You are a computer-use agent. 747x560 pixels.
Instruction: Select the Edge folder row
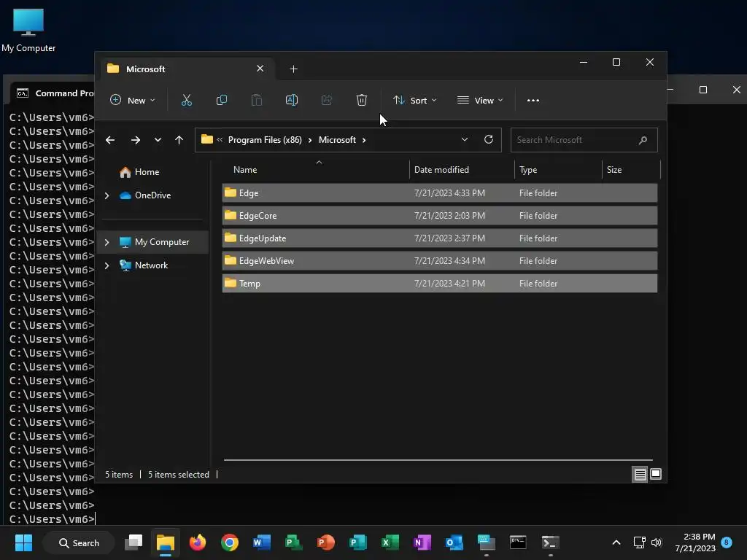[440, 193]
